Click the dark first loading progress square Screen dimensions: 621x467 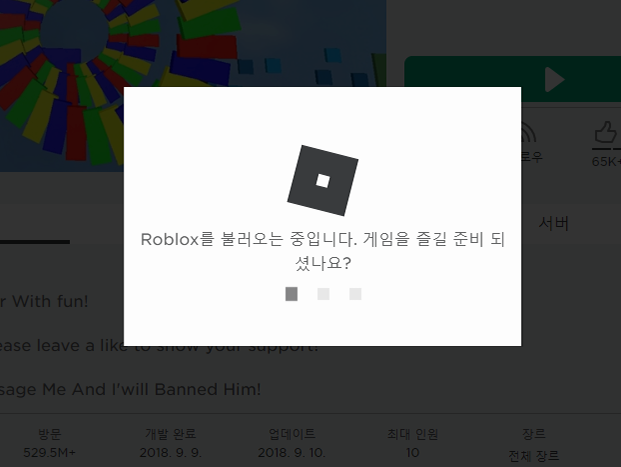tap(291, 294)
